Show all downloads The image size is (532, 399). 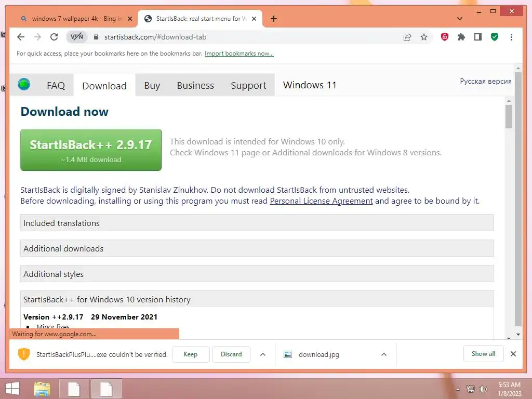[x=484, y=354]
